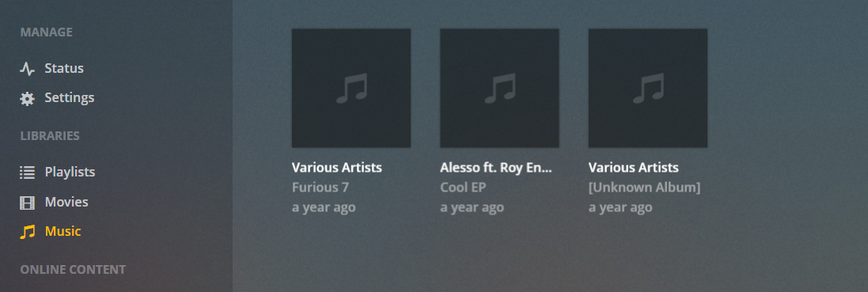Click the Various Artists link above Furious 7

pyautogui.click(x=336, y=167)
